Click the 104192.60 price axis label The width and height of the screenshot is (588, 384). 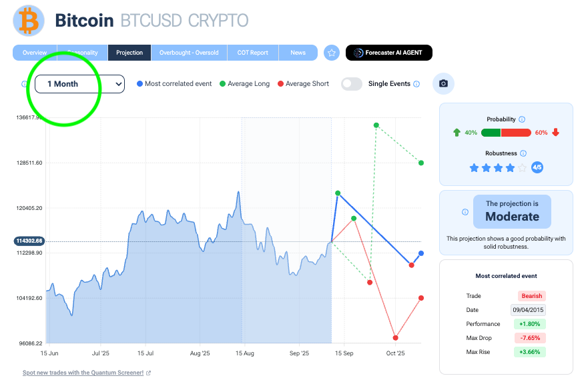29,298
